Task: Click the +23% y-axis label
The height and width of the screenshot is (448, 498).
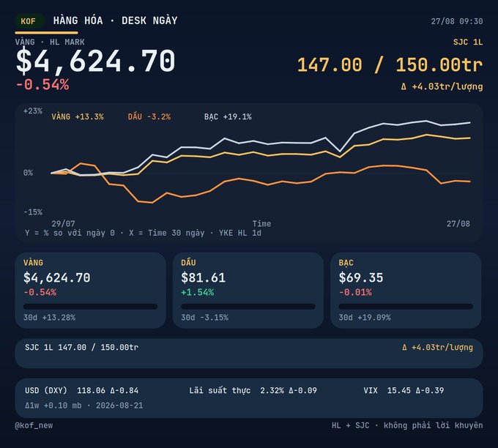Action: 33,111
